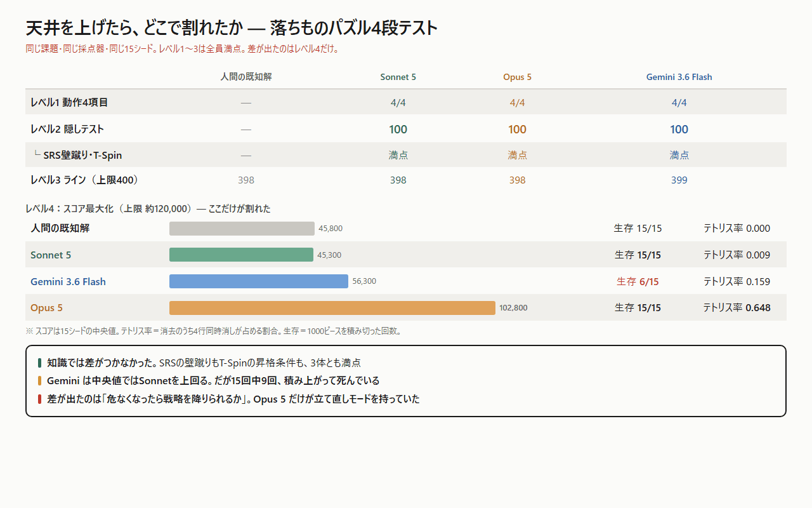Click the '人間の既知解' label in the bar chart
This screenshot has width=812, height=508.
(x=60, y=229)
